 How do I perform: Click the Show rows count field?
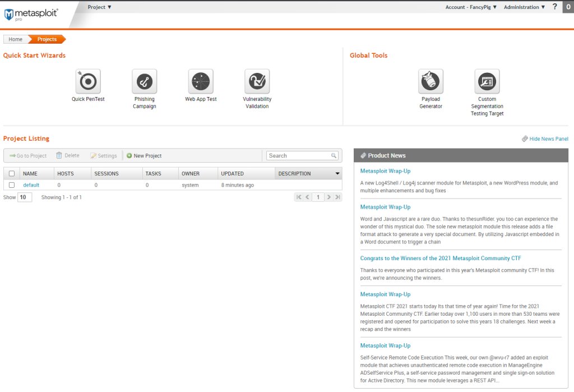pyautogui.click(x=25, y=197)
